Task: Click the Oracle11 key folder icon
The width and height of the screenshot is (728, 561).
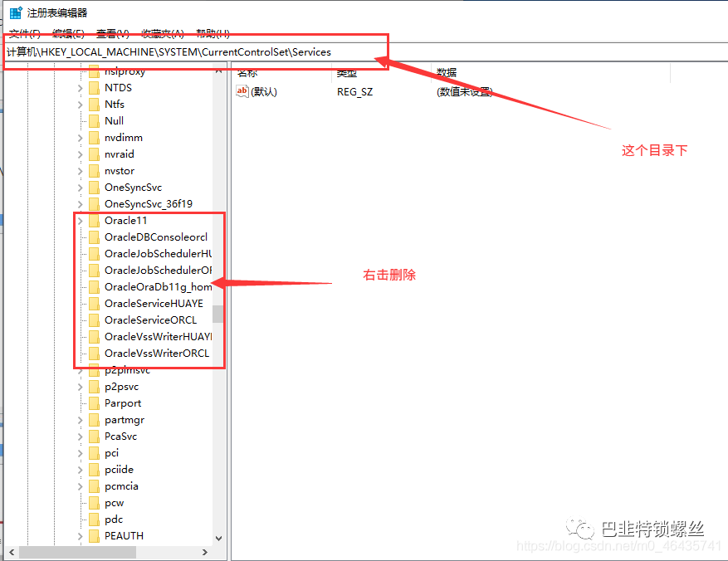Action: point(94,221)
